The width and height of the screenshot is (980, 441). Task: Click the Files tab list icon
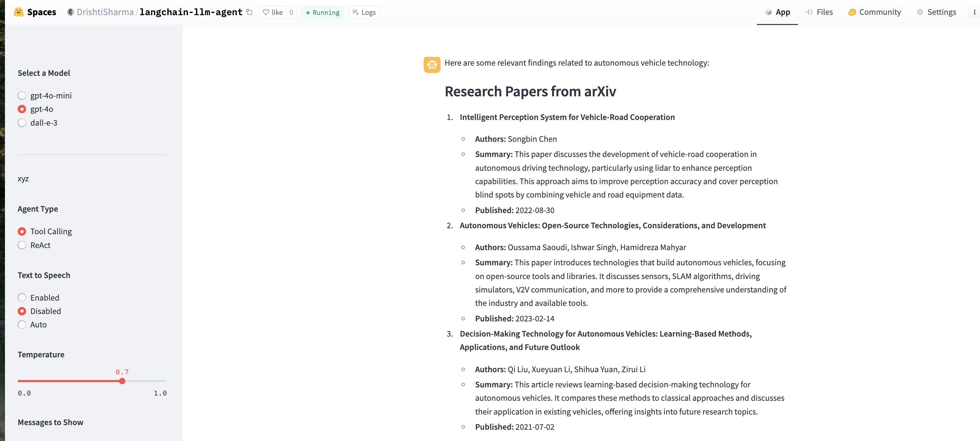(x=809, y=12)
